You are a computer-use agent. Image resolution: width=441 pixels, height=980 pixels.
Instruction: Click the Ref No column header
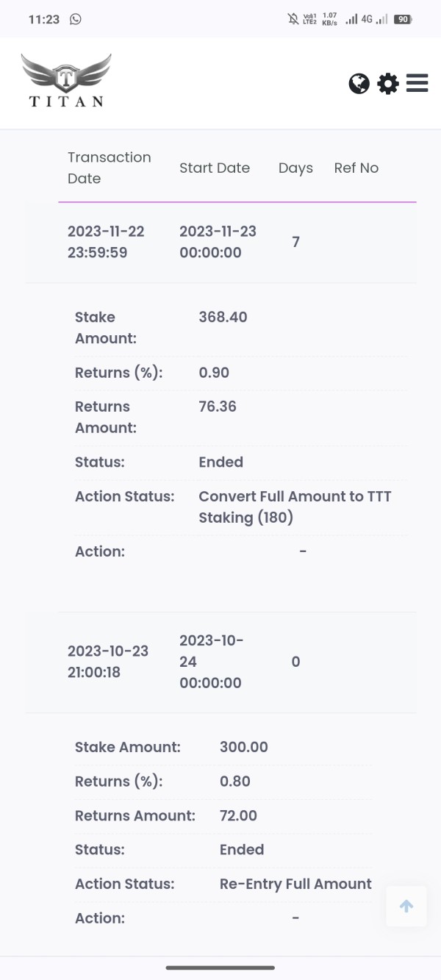pos(356,168)
